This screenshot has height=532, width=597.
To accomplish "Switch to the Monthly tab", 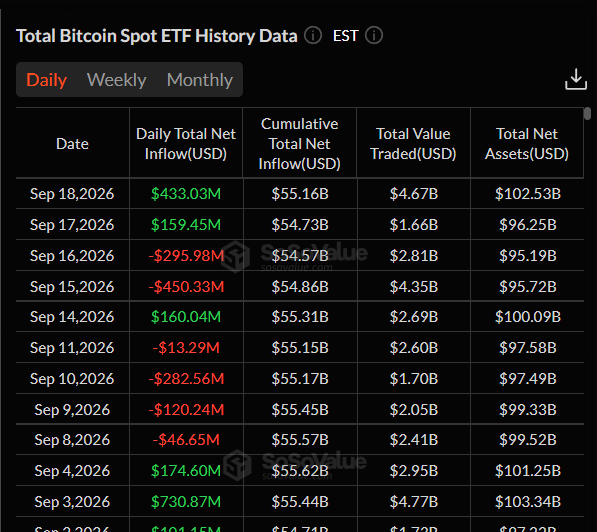I will [x=200, y=80].
